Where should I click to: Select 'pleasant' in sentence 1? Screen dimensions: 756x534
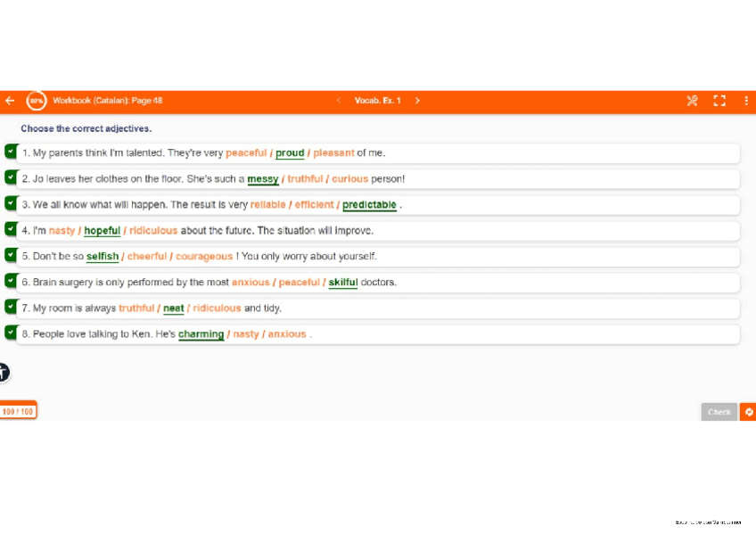pos(333,152)
